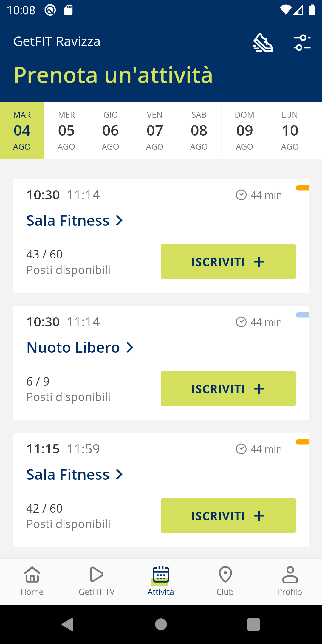Select Wednesday 05 AGO date tab
This screenshot has width=322, height=644.
click(66, 131)
